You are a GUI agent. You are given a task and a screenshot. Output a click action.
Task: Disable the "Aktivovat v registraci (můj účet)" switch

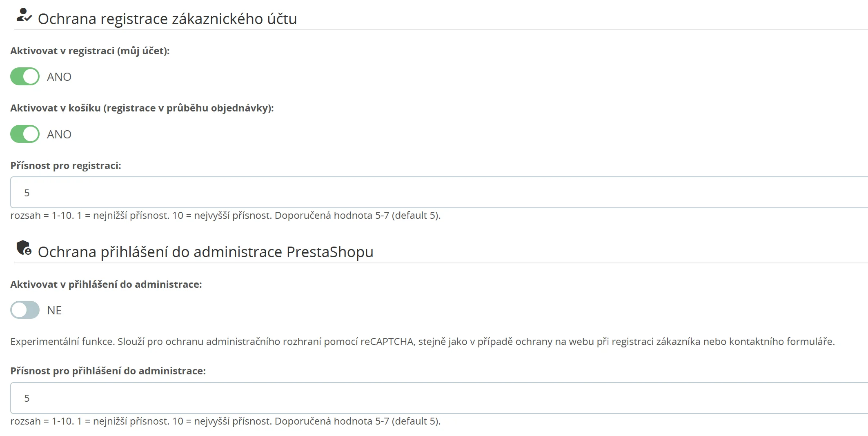[x=25, y=76]
